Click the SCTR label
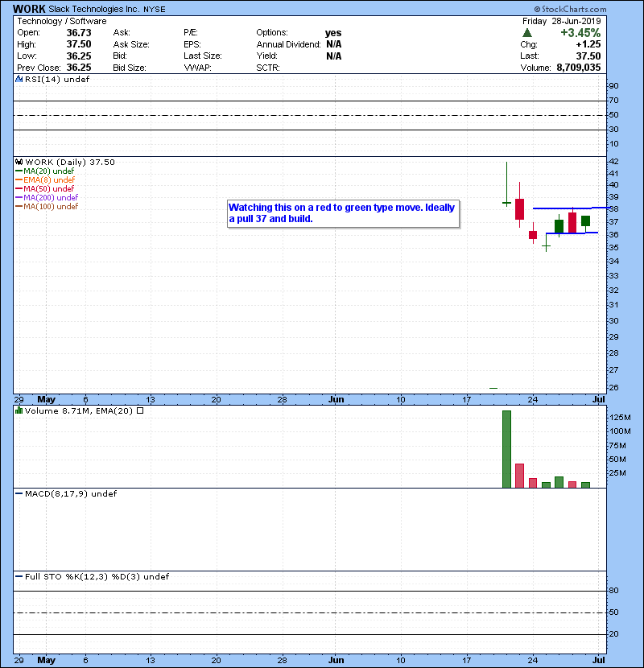The height and width of the screenshot is (668, 644). pos(267,68)
